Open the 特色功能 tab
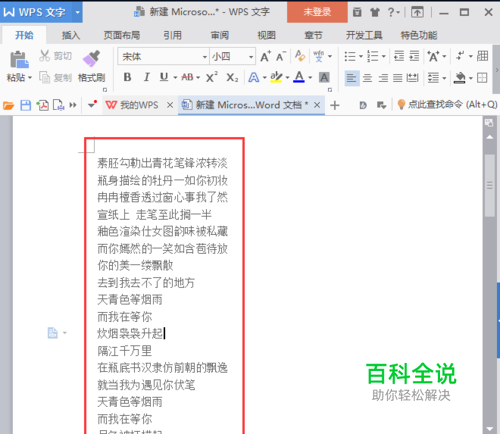 click(419, 35)
